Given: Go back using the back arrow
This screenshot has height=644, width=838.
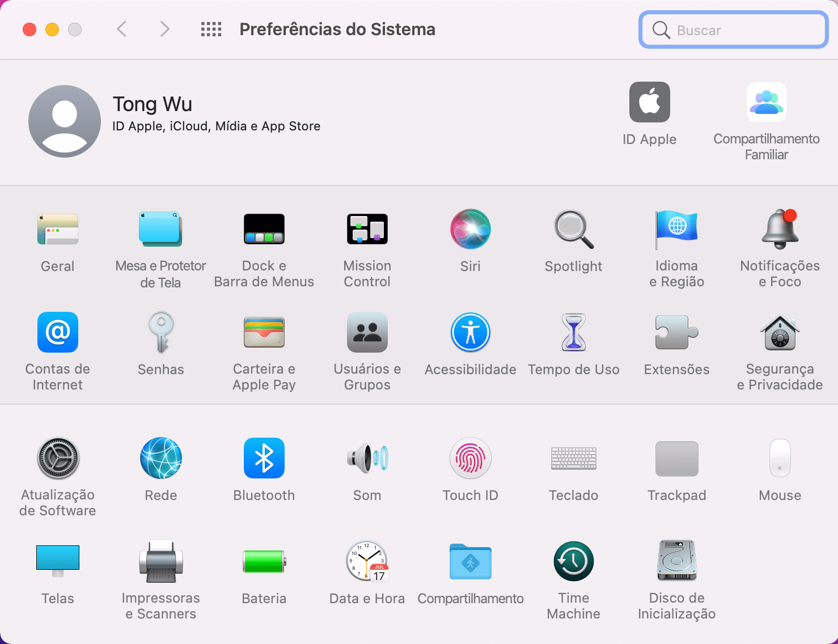Looking at the screenshot, I should (121, 29).
